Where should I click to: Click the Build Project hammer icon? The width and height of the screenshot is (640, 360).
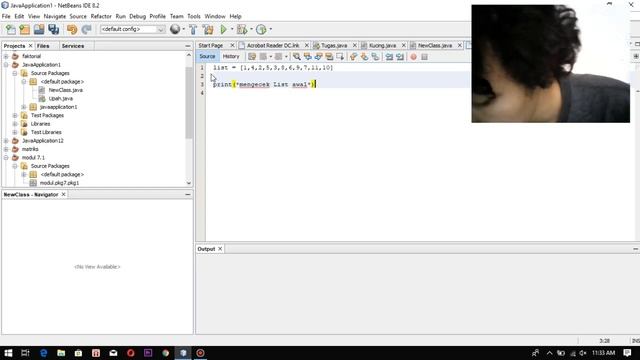tap(193, 29)
